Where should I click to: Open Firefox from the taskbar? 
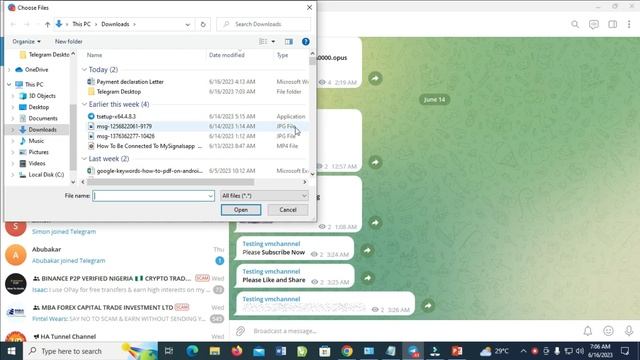click(x=237, y=351)
